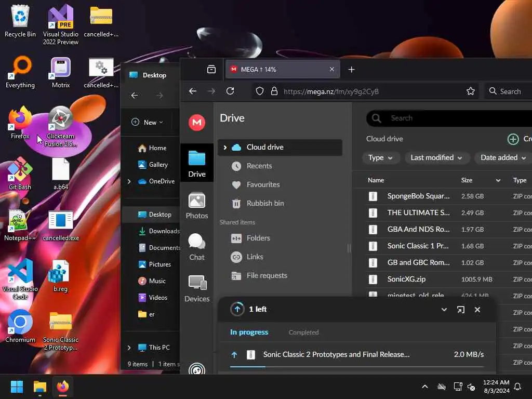
Task: Select the Everything search desktop icon
Action: pos(20,72)
